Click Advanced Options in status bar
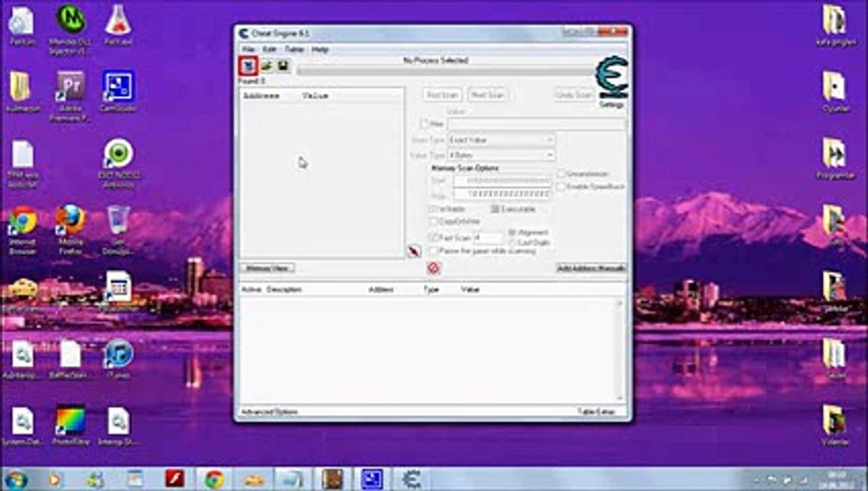 click(270, 412)
